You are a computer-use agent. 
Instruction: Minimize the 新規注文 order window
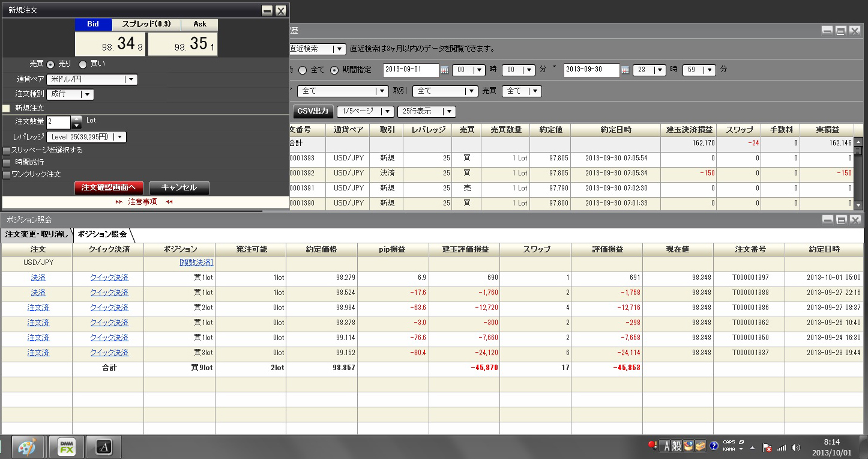tap(267, 11)
